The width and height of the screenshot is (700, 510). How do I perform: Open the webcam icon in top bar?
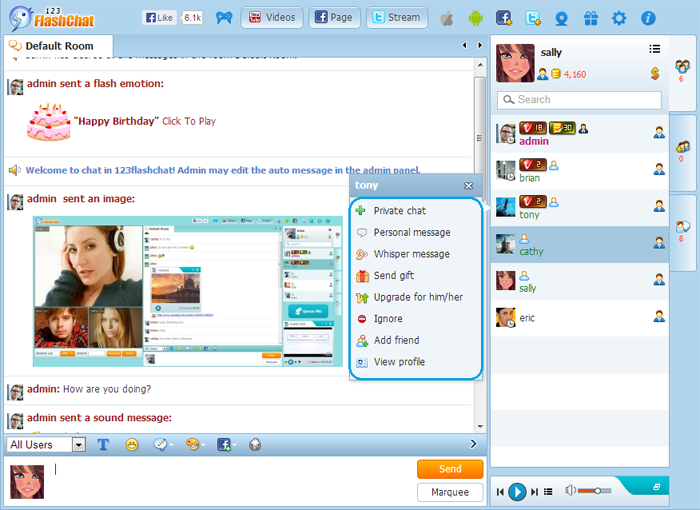click(x=562, y=18)
